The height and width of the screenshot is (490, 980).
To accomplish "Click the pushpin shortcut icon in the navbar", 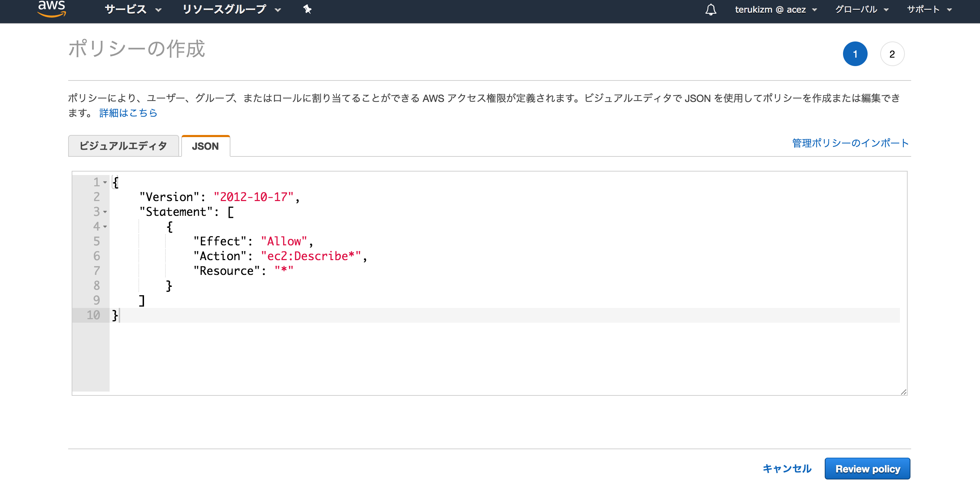I will pos(307,9).
